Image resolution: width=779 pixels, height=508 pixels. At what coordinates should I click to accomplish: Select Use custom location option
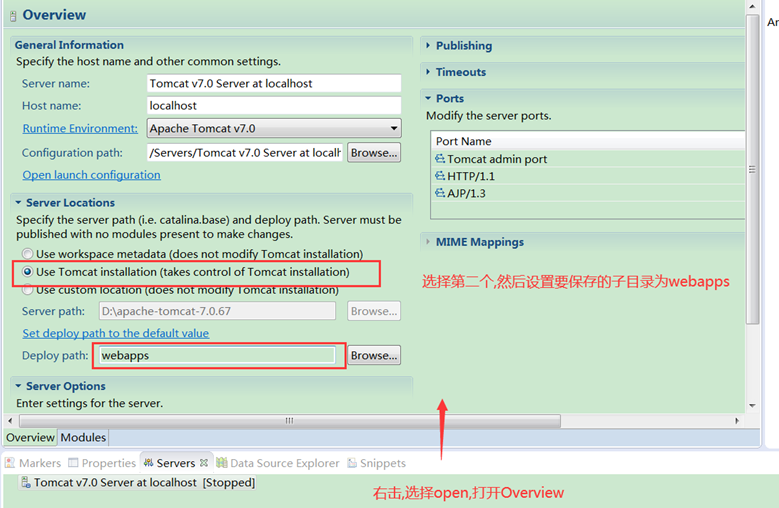(x=28, y=290)
